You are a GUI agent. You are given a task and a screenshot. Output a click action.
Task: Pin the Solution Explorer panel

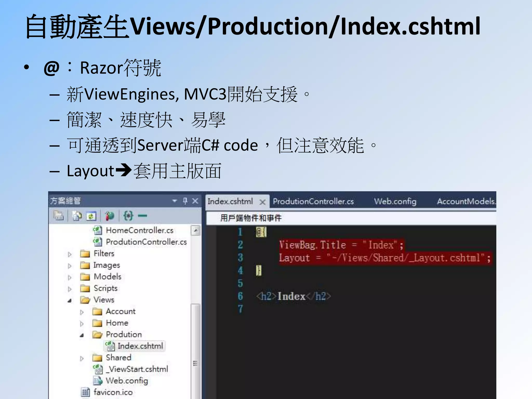[185, 201]
